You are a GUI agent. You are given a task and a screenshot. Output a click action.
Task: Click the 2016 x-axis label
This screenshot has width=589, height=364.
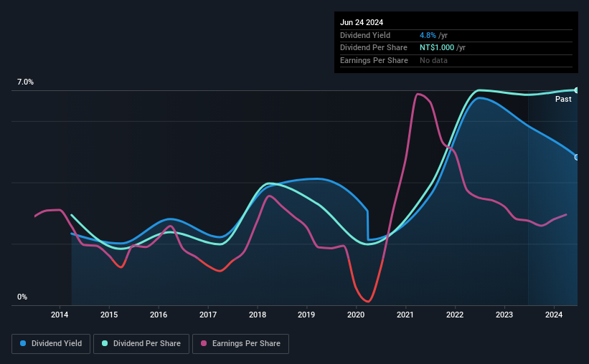tap(159, 315)
